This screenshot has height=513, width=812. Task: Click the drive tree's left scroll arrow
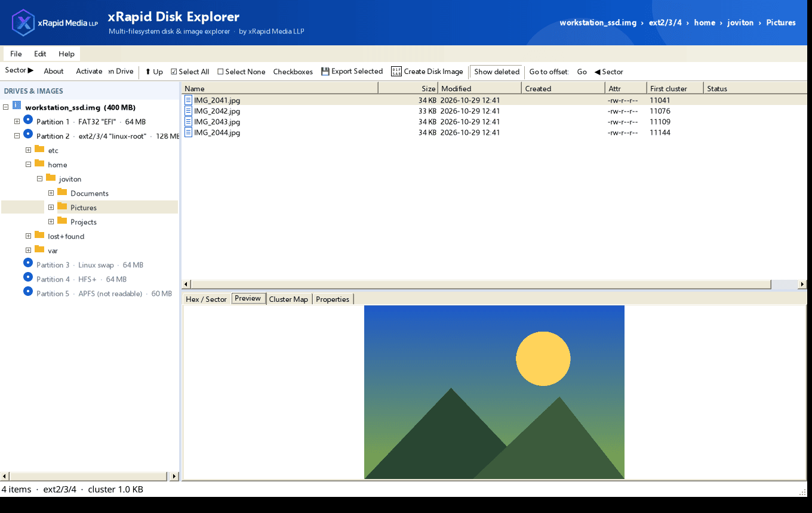(x=5, y=477)
